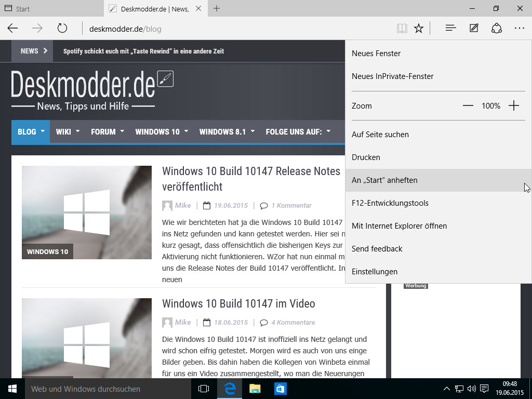The height and width of the screenshot is (399, 532).
Task: Open the WINDOWS 8.1 dropdown
Action: 227,131
